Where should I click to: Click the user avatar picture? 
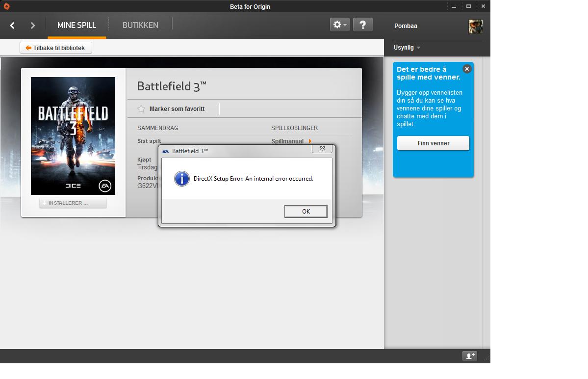(x=476, y=27)
